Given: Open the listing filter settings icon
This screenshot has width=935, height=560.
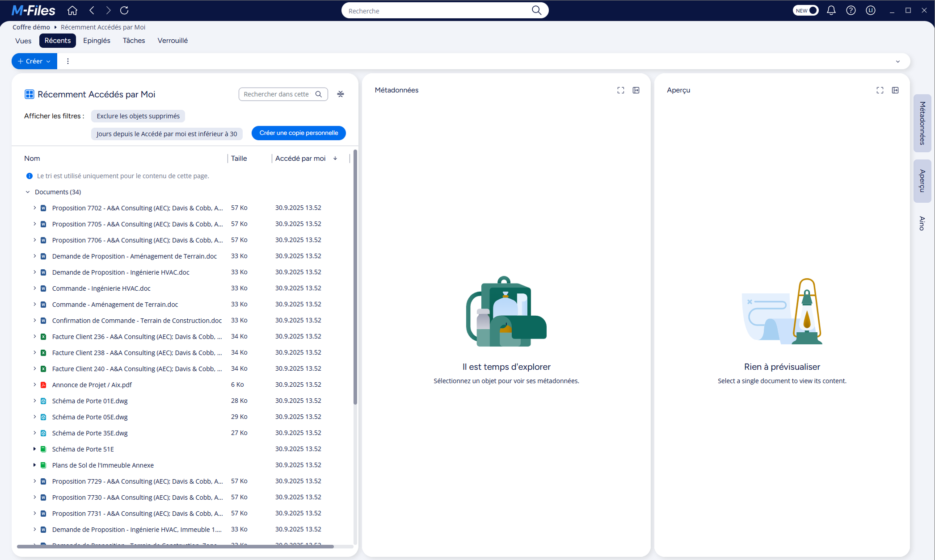Looking at the screenshot, I should coord(341,94).
